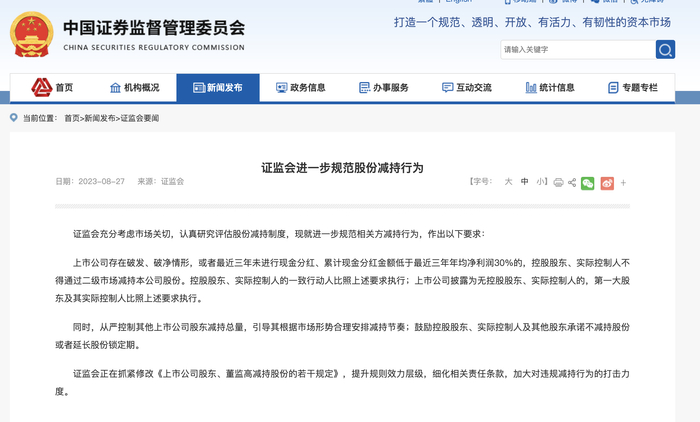The image size is (700, 422).
Task: Click paragraph starting 同时,从严控制其他上市公司
Action: point(342,336)
